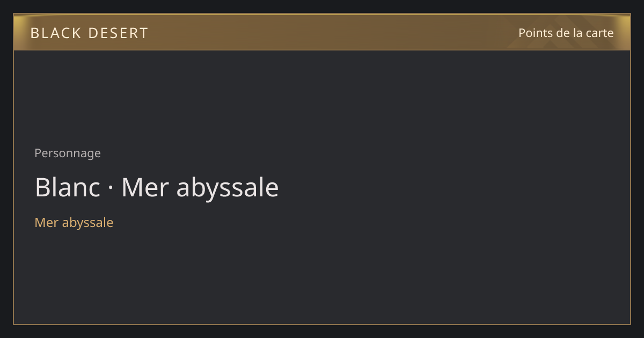
Task: Follow the gold Mer abyssale link
Action: coord(74,222)
